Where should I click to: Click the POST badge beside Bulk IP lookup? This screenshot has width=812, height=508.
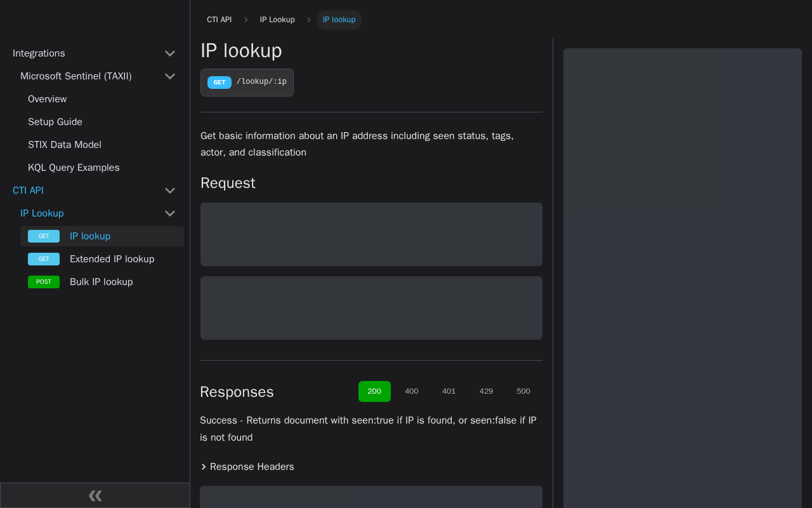point(44,282)
